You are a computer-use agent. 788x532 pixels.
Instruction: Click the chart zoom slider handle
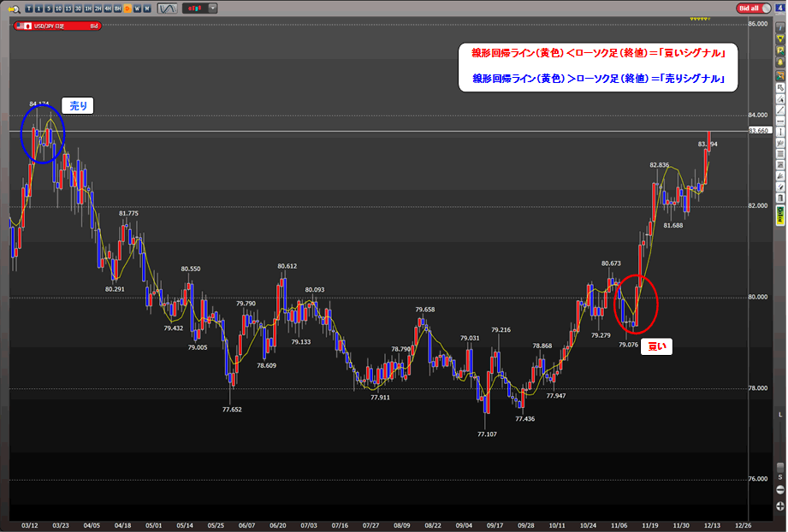[x=780, y=467]
